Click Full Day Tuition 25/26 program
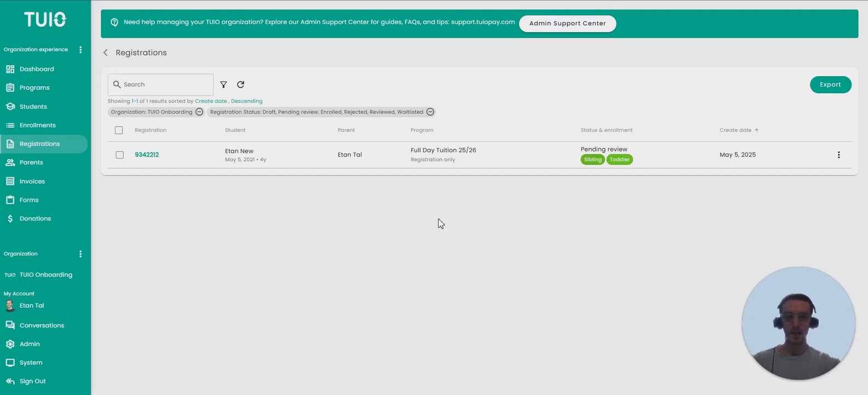 443,150
